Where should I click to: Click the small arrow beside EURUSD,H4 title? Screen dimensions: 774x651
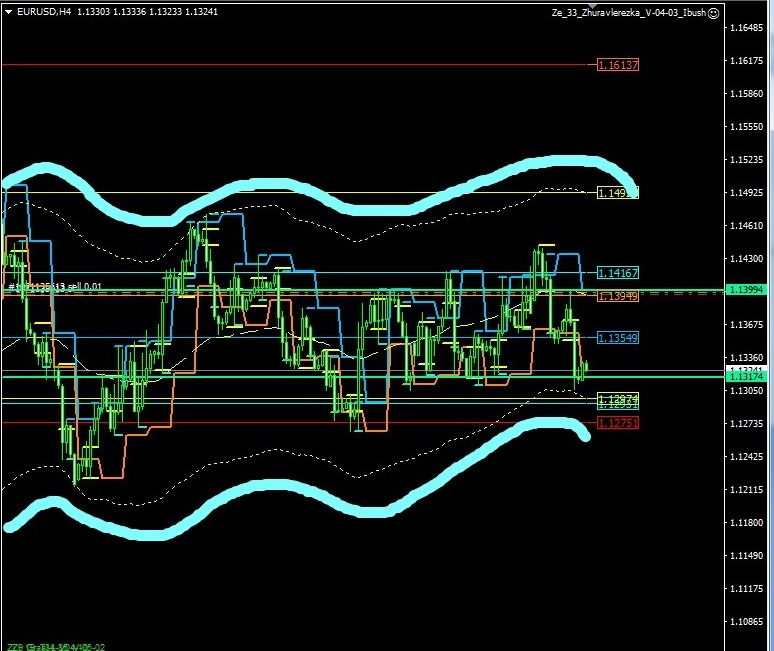coord(9,12)
